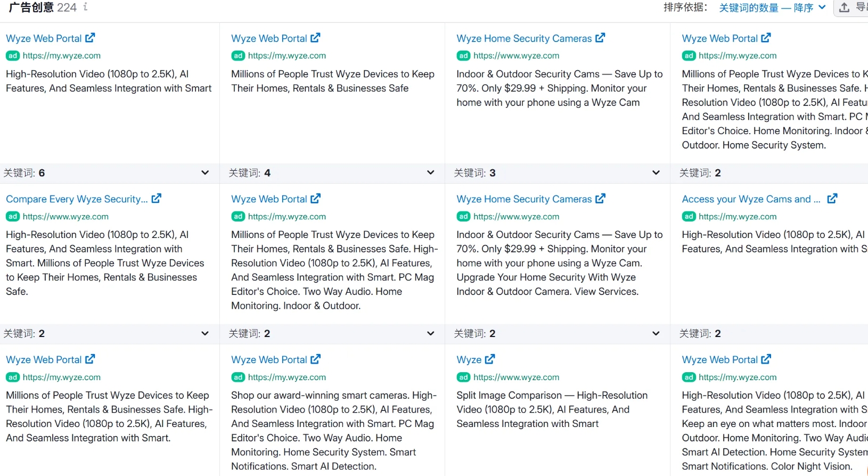Click the text 'Shop our award-winning smart cameras'

coord(320,396)
